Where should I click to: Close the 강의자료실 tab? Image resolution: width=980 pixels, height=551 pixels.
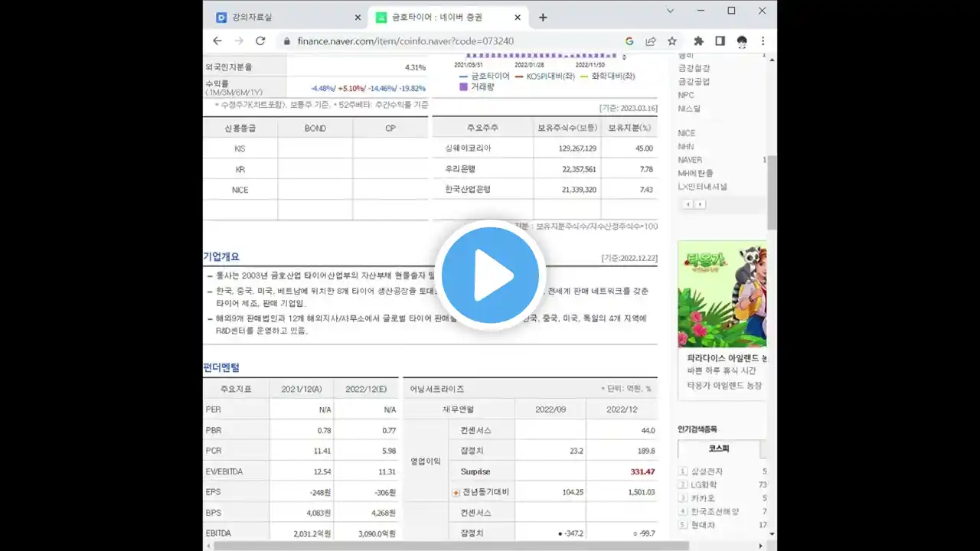point(358,18)
